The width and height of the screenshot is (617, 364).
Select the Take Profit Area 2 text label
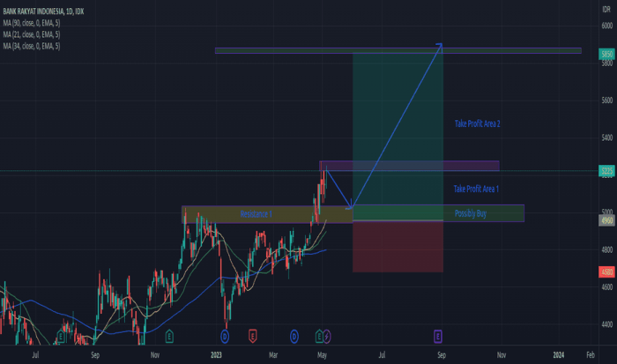477,124
